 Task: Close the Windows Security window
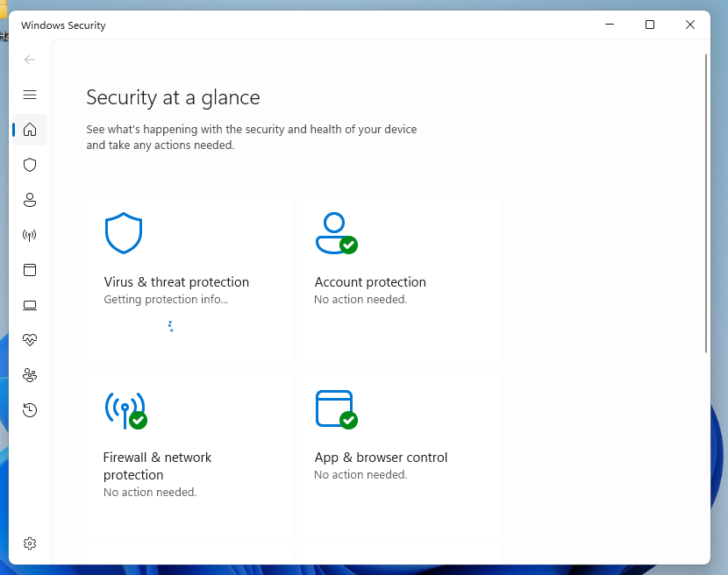click(x=690, y=25)
